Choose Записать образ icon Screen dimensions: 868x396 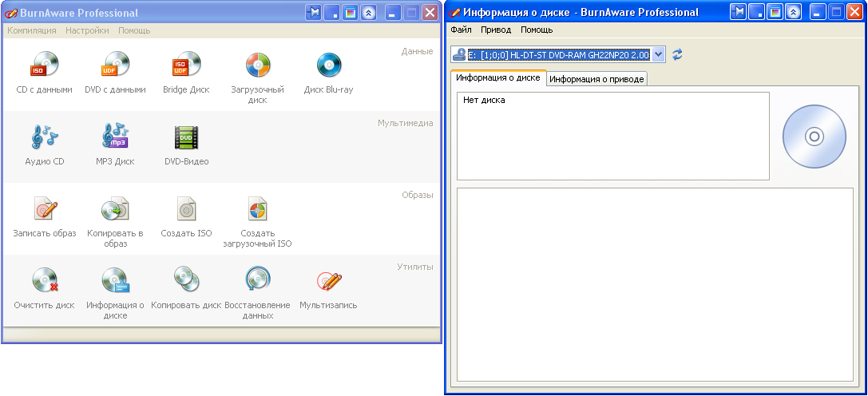tap(44, 209)
